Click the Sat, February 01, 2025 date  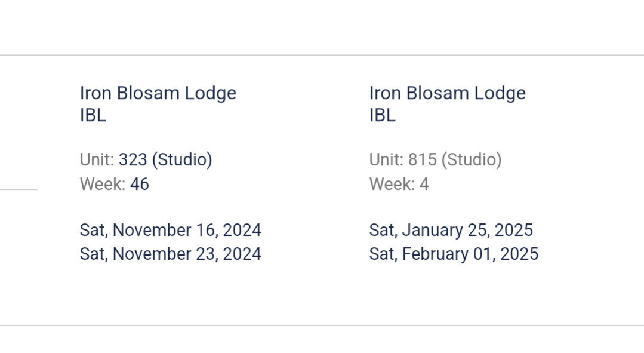pos(454,254)
